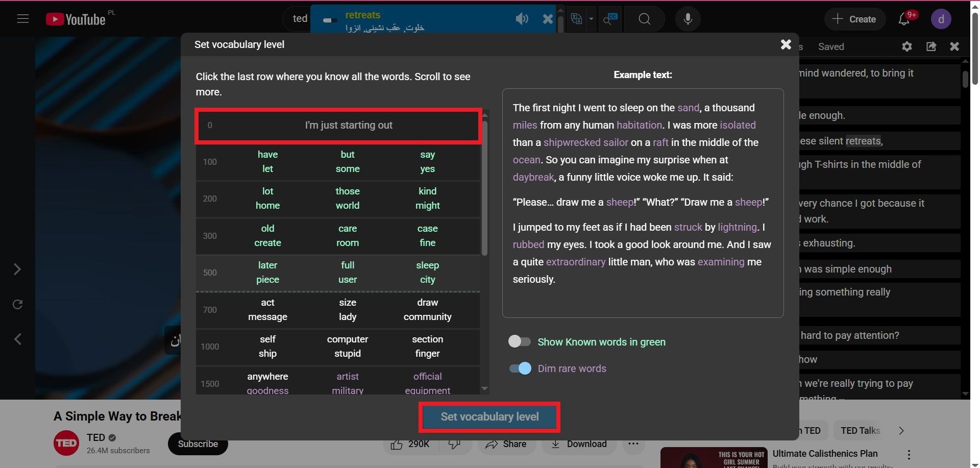Open YouTube hamburger guide menu
Viewport: 980px width, 468px height.
[23, 19]
